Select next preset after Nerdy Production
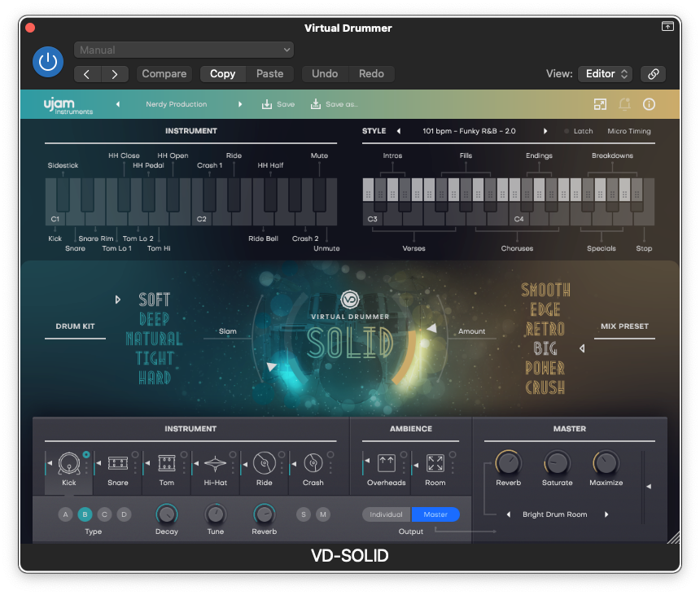The width and height of the screenshot is (700, 595). [x=240, y=104]
